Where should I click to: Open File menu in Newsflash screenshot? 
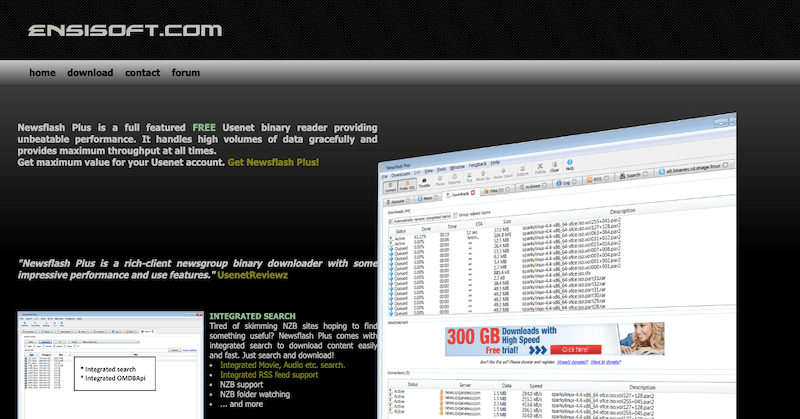pos(385,177)
